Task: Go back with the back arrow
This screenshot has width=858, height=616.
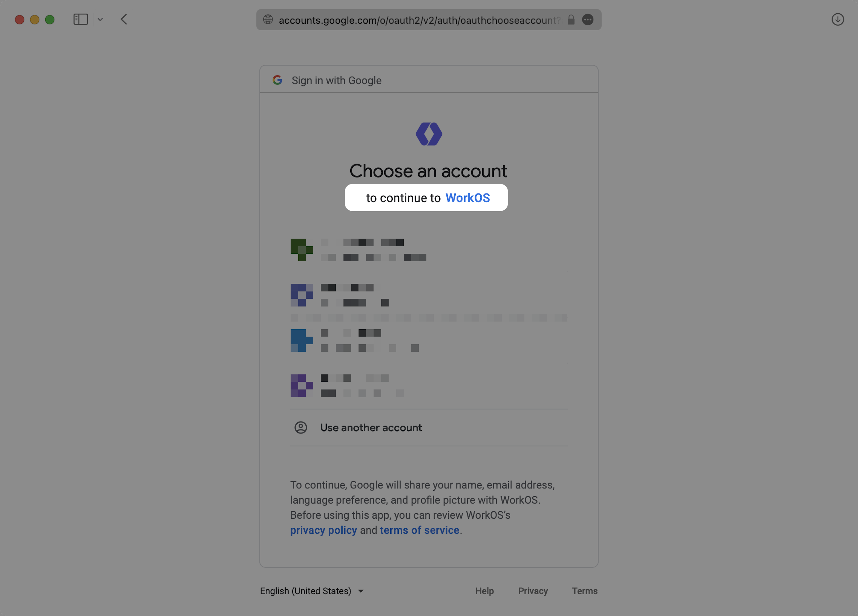Action: click(124, 19)
